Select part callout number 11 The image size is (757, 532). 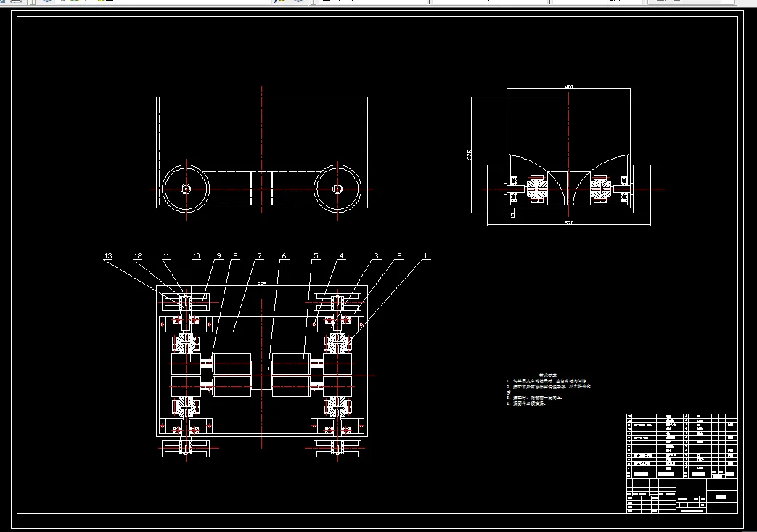click(166, 256)
